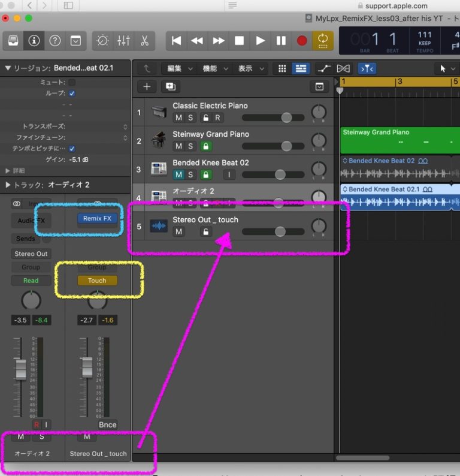The width and height of the screenshot is (460, 476).
Task: Pause playback with the Pause button
Action: click(281, 40)
